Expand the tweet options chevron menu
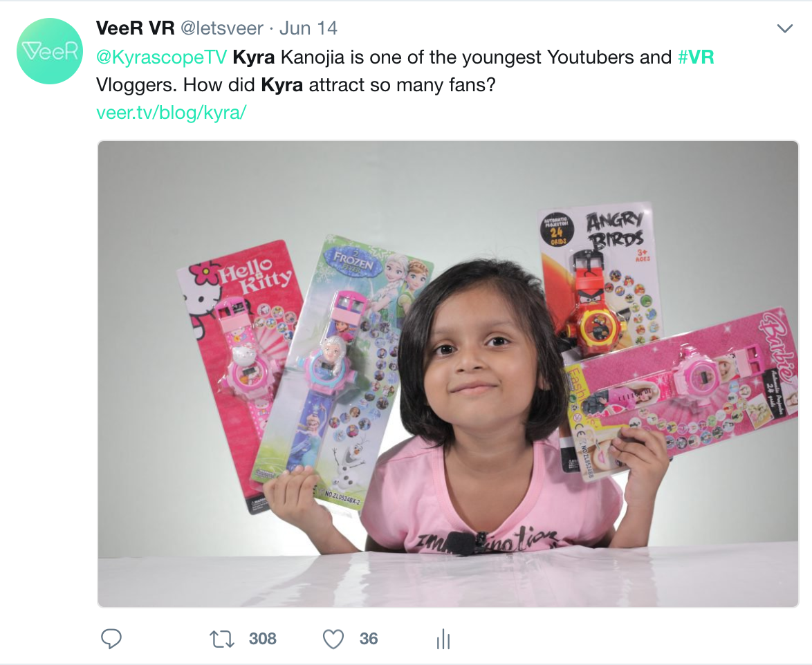This screenshot has width=812, height=665. click(x=785, y=28)
